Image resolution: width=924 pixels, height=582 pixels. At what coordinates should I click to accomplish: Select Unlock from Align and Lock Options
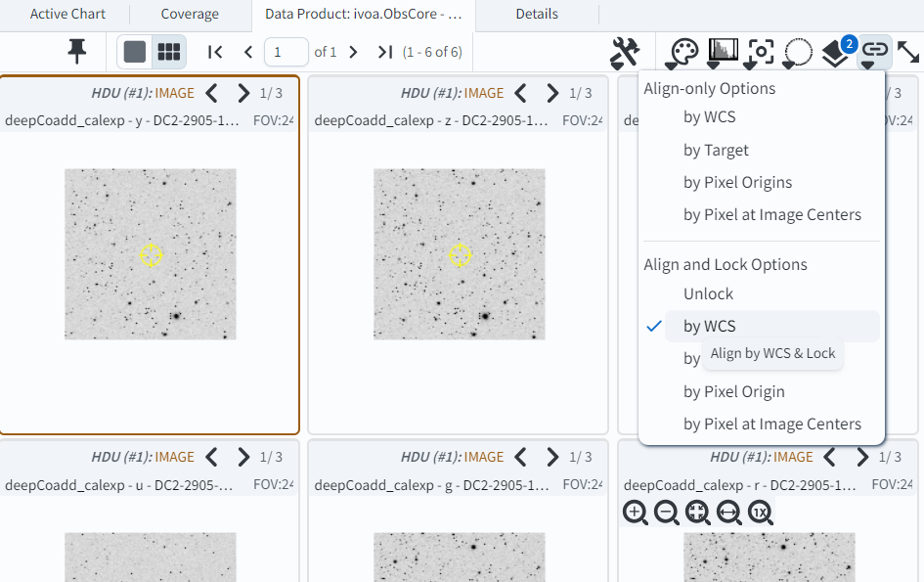click(x=708, y=292)
